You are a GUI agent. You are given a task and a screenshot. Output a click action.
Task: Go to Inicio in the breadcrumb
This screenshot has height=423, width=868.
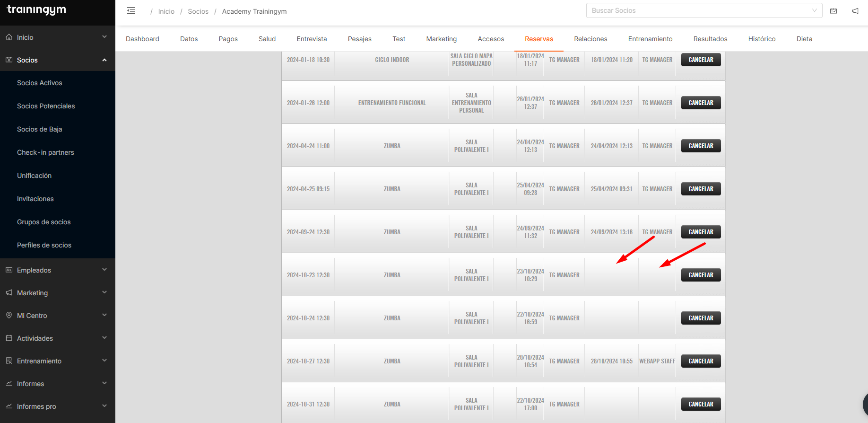(x=166, y=11)
